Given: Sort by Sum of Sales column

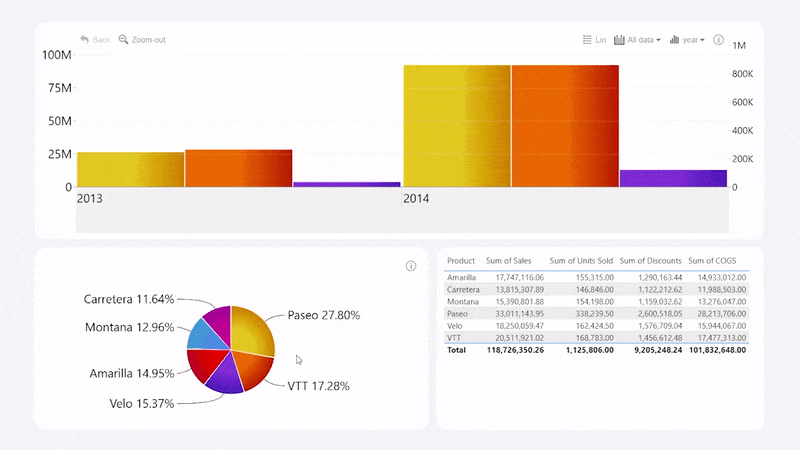Looking at the screenshot, I should pyautogui.click(x=513, y=261).
